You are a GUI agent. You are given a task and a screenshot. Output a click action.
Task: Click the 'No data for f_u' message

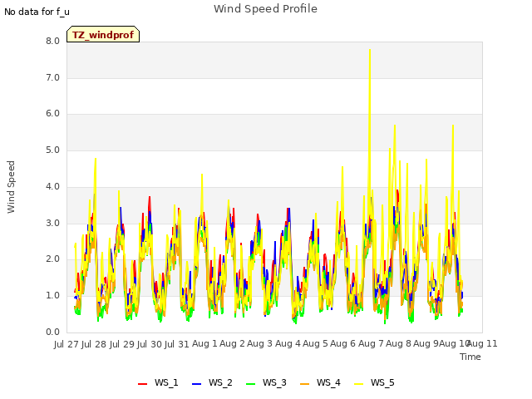click(37, 12)
